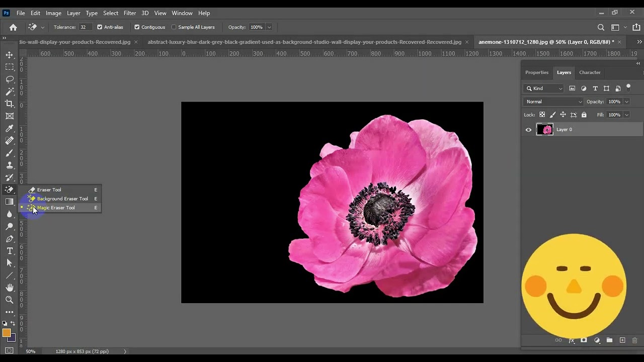644x362 pixels.
Task: Open the Image menu
Action: 53,13
